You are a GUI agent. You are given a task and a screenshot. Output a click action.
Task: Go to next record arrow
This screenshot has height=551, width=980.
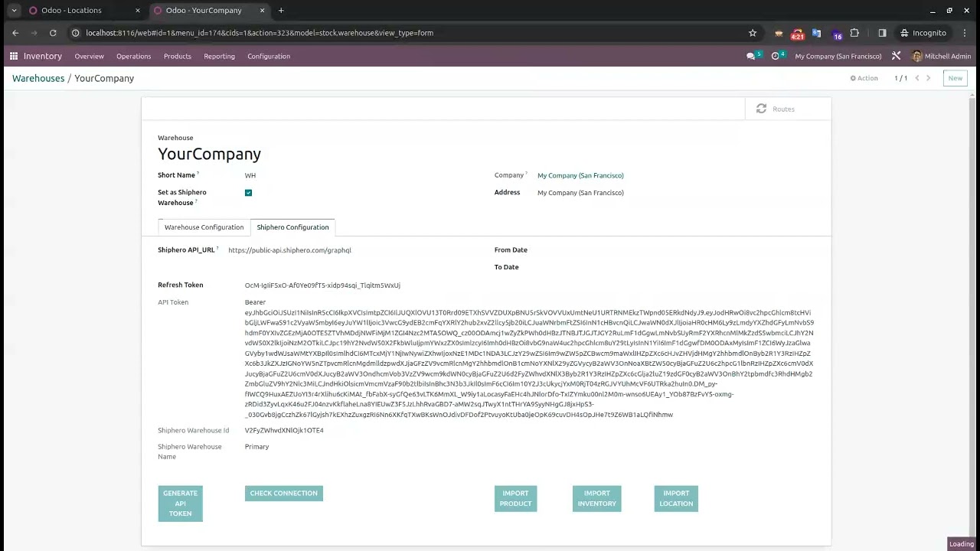[x=928, y=78]
